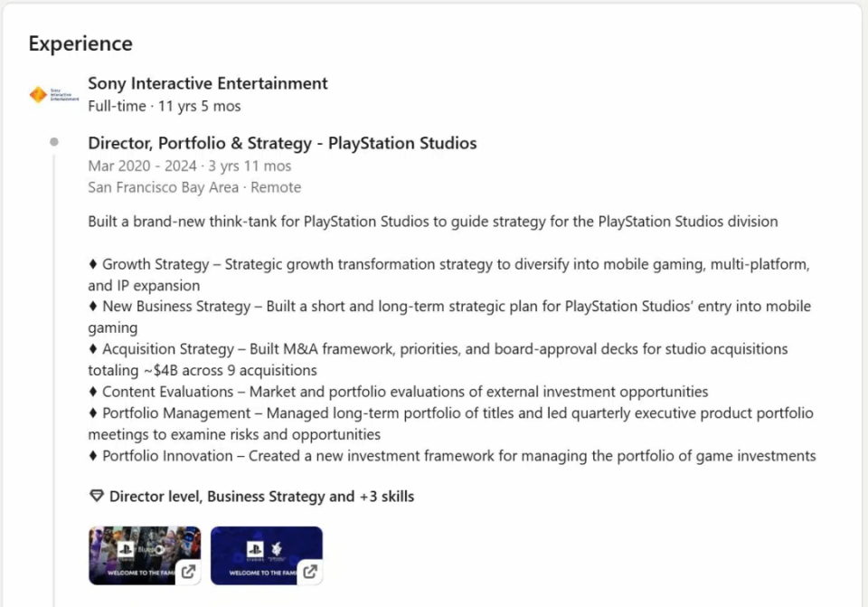868x607 pixels.
Task: Click the timeline bullet beside Director role
Action: tap(54, 142)
